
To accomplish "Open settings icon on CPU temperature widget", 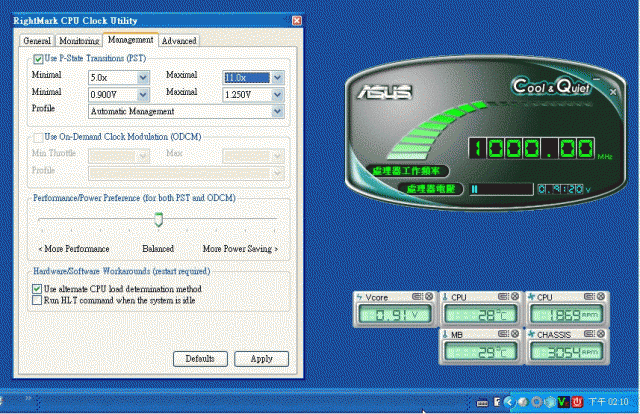I will (x=503, y=296).
